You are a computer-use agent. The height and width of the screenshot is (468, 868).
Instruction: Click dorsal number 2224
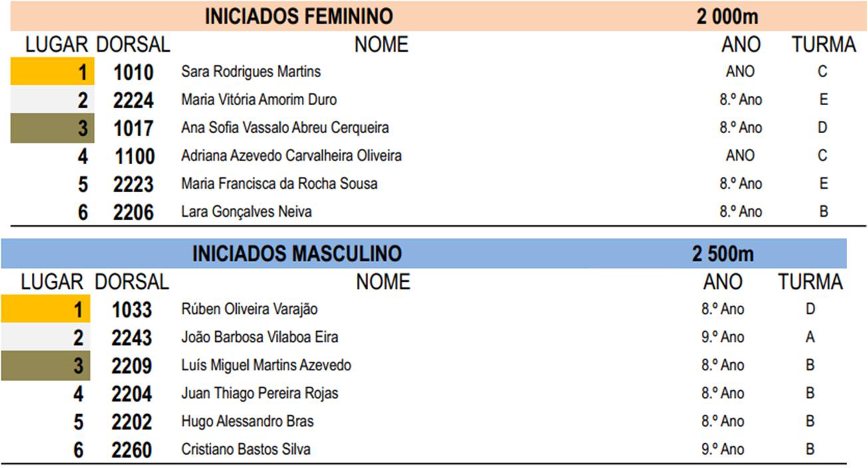133,100
